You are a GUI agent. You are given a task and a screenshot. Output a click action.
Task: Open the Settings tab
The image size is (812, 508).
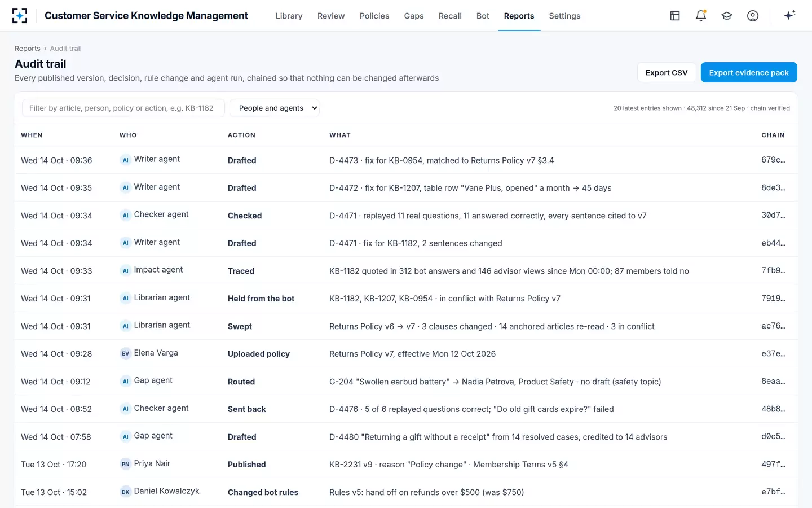point(564,16)
